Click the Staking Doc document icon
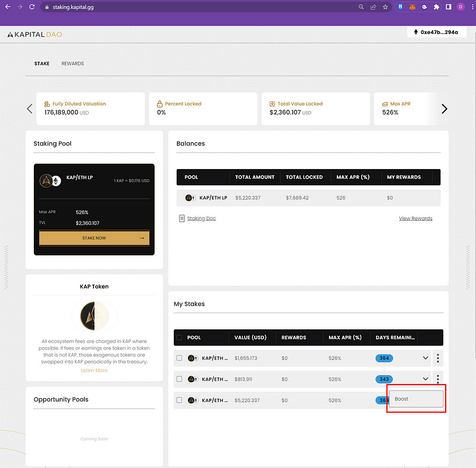The height and width of the screenshot is (468, 476). [181, 219]
